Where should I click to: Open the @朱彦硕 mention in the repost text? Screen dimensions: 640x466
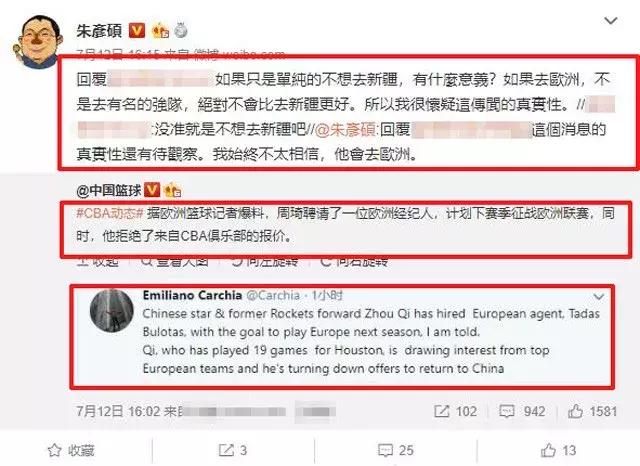coord(345,130)
